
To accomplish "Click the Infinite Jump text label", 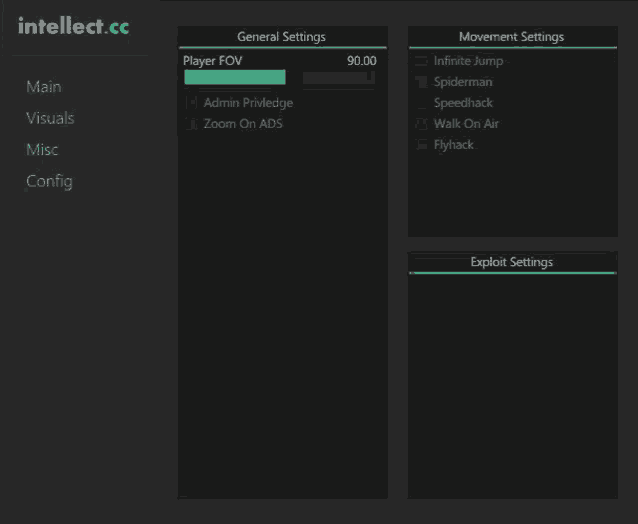I will 468,61.
